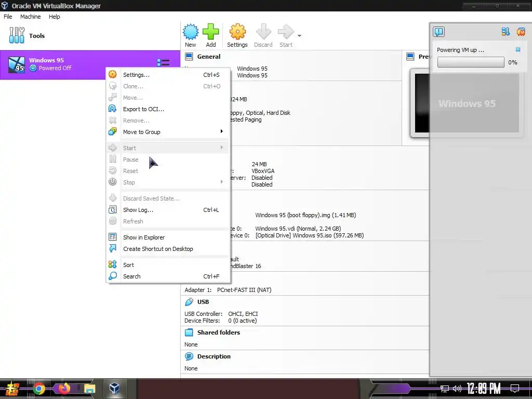Screen dimensions: 532x399
Task: Click the network tray icon
Action: click(445, 389)
